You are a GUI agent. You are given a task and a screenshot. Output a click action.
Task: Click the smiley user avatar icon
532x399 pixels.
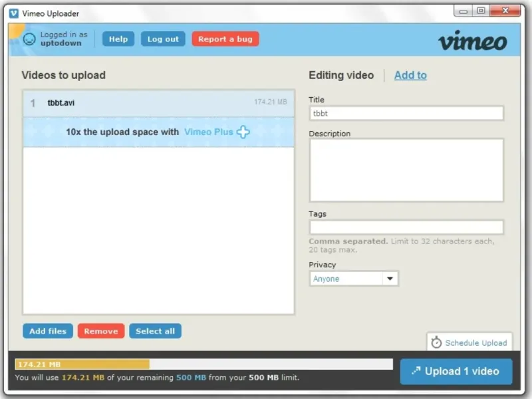coord(29,39)
